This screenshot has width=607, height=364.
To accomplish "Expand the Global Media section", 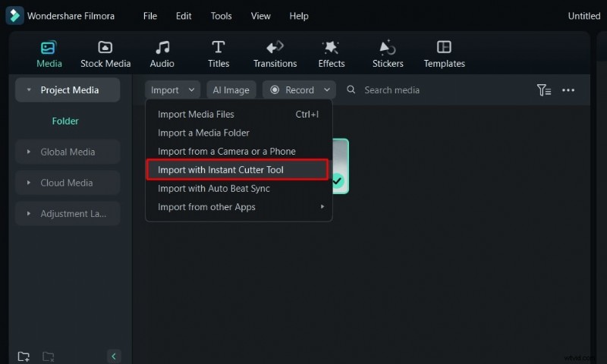I will [68, 152].
